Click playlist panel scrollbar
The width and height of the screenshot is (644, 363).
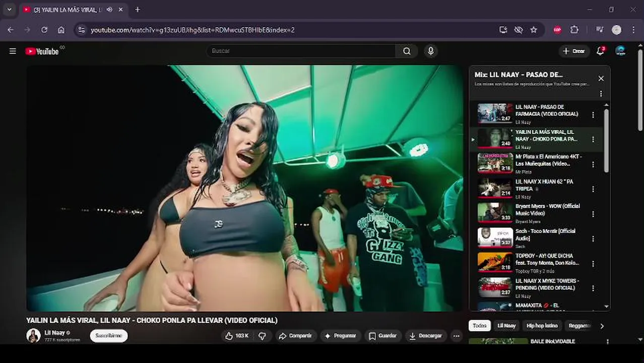point(606,141)
